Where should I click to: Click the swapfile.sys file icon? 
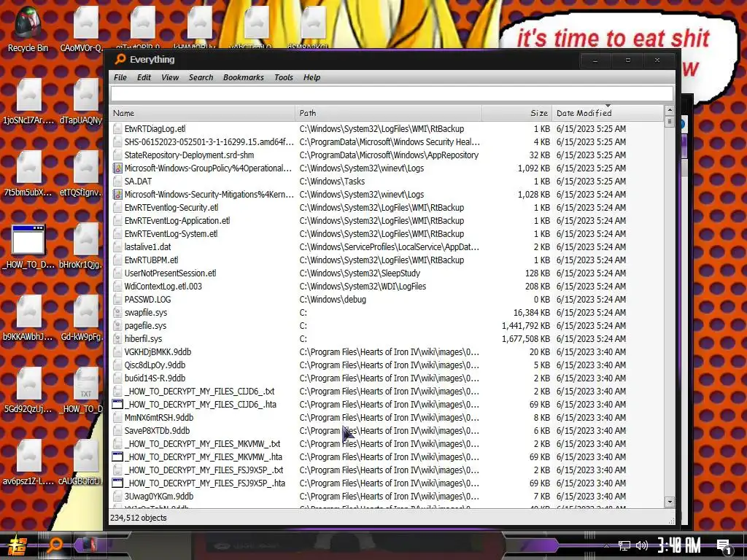[x=117, y=312]
